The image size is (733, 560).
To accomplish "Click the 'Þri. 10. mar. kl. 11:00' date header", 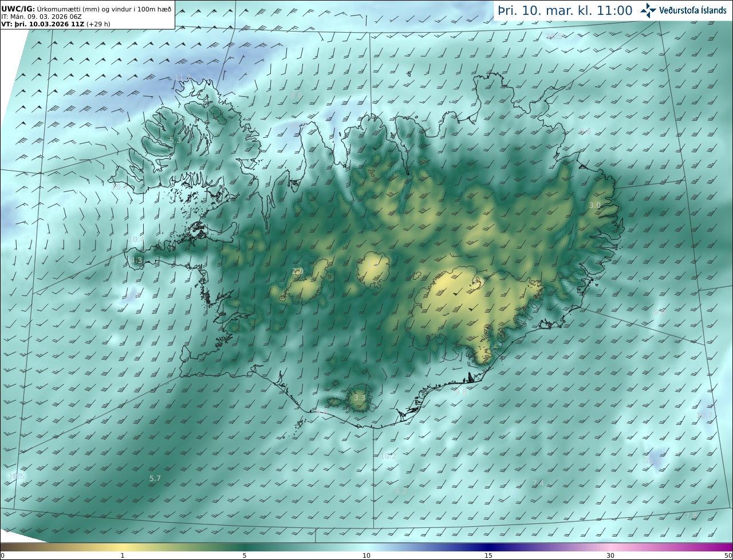I will 565,10.
